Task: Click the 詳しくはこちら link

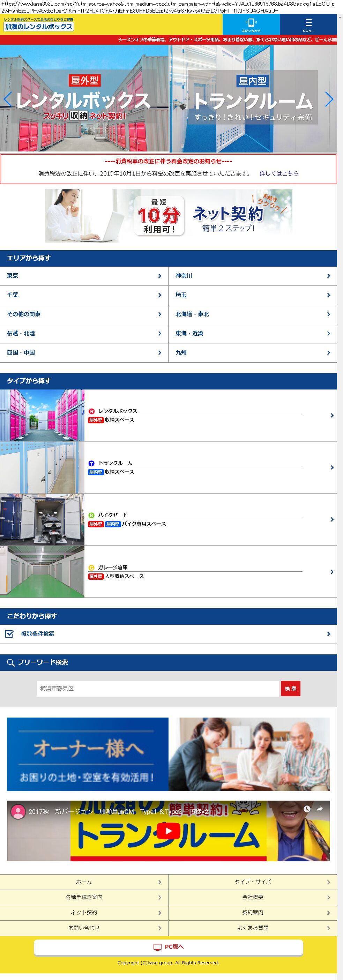Action: click(279, 173)
